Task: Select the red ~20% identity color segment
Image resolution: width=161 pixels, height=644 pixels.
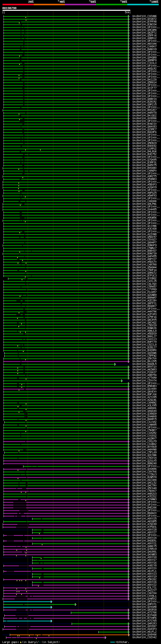Action: point(18,5)
